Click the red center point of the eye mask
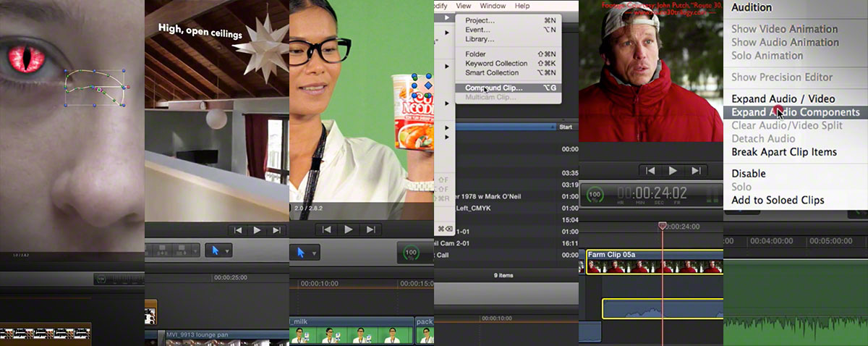Image resolution: width=868 pixels, height=346 pixels. 99,90
